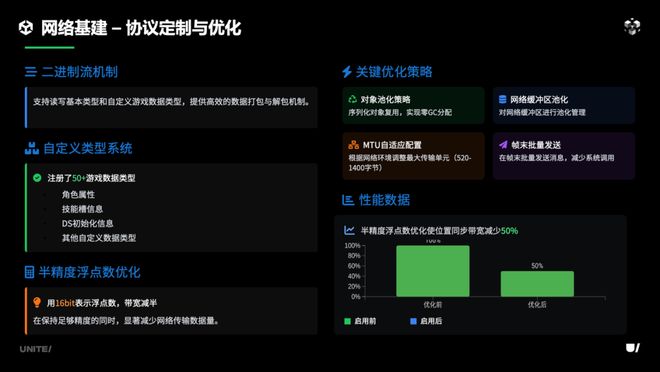Click the text 在保持足够精度的同时
This screenshot has width=660, height=372.
click(x=76, y=320)
